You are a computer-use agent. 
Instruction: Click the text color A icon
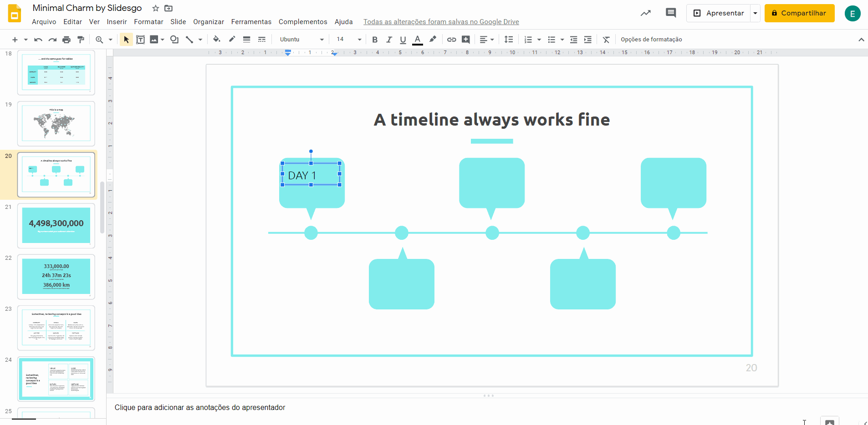pos(418,40)
